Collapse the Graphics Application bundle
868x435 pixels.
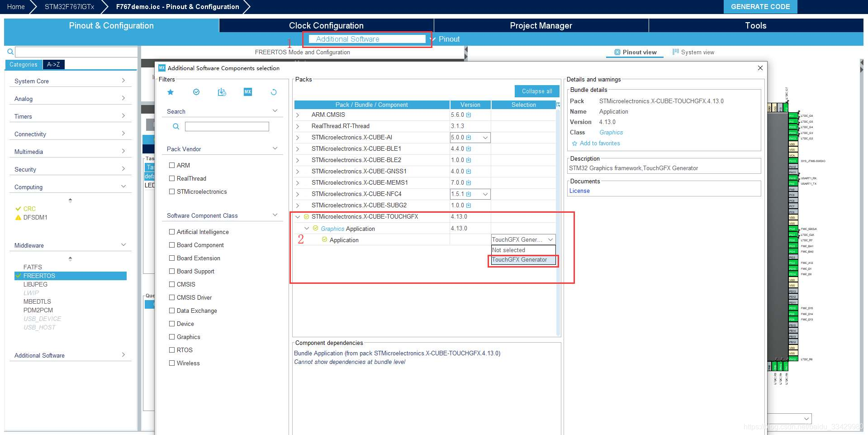tap(307, 228)
